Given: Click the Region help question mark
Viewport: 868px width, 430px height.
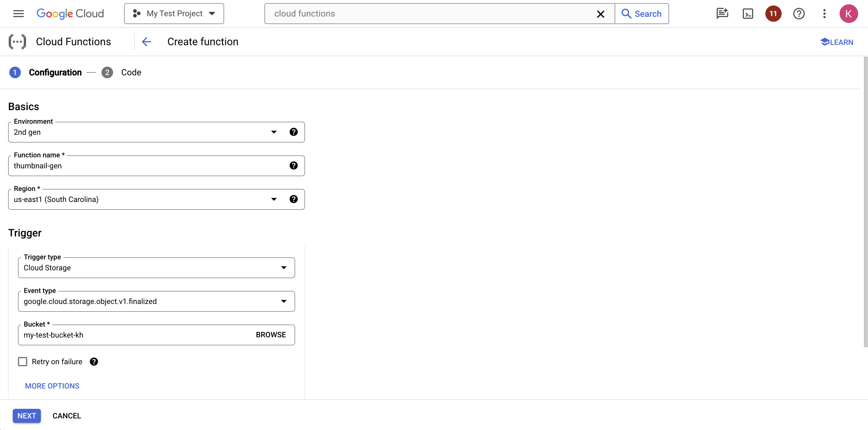Looking at the screenshot, I should click(x=293, y=199).
